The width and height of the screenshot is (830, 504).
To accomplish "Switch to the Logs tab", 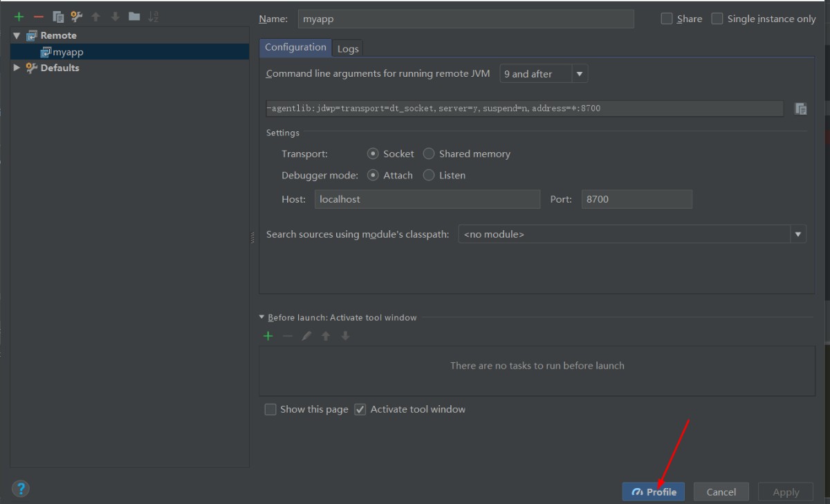I will click(x=348, y=48).
